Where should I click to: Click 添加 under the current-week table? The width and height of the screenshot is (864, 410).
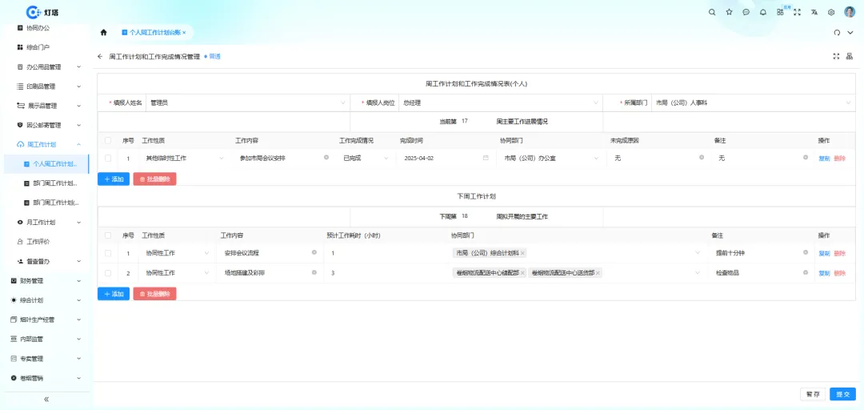pyautogui.click(x=114, y=179)
